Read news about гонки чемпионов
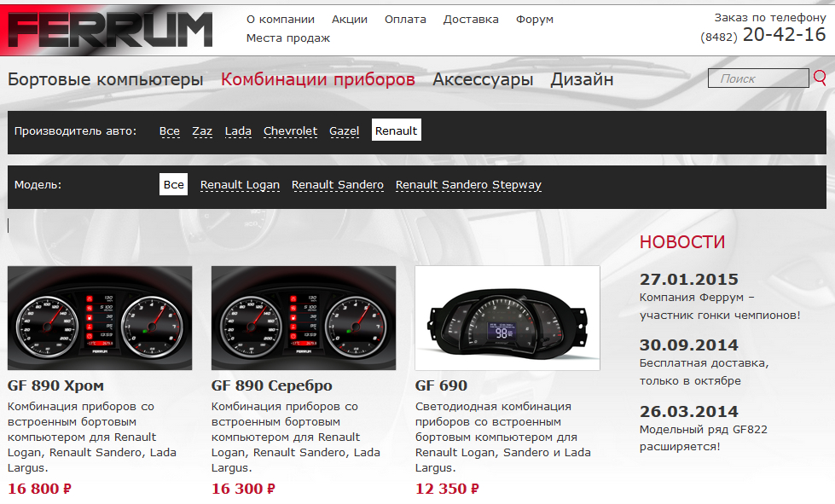This screenshot has width=835, height=504. (720, 306)
